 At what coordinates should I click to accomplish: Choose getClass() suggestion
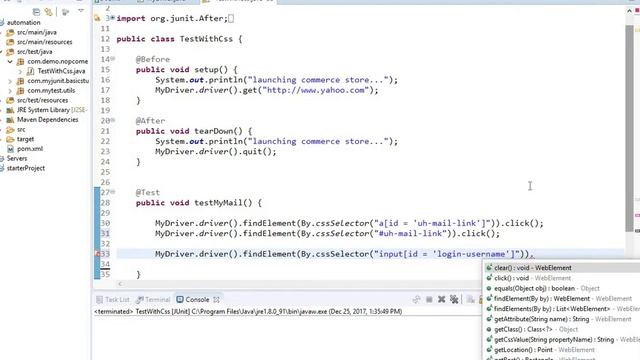click(562, 329)
